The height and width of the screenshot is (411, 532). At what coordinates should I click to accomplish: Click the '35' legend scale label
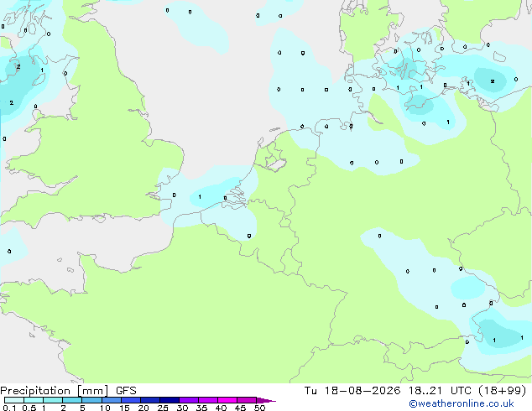click(201, 408)
